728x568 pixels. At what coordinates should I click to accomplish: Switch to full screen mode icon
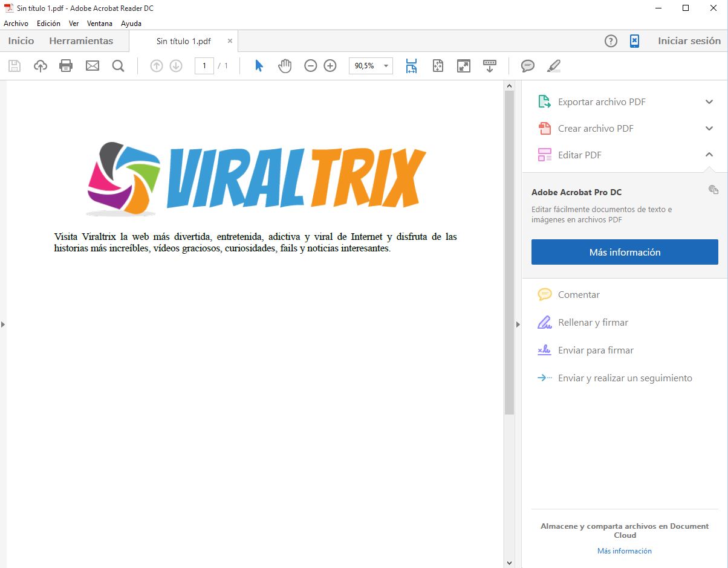(x=464, y=66)
